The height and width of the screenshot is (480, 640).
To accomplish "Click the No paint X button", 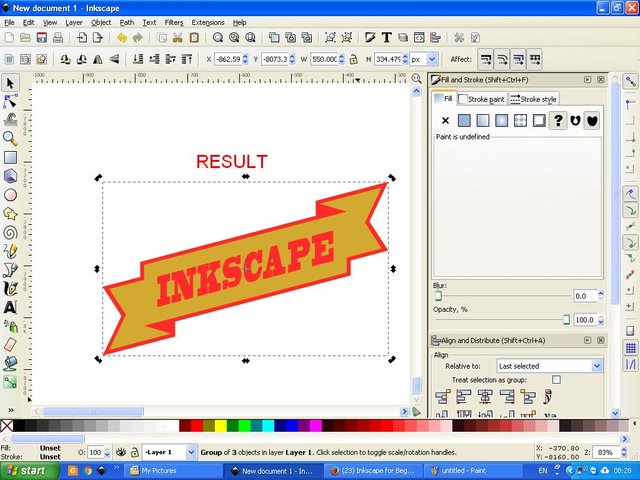I will coord(445,120).
